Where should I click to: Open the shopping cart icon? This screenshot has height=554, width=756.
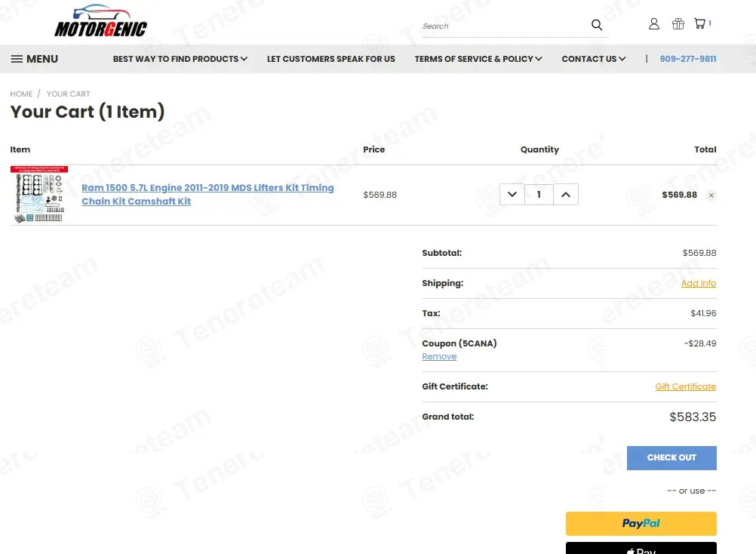coord(699,23)
